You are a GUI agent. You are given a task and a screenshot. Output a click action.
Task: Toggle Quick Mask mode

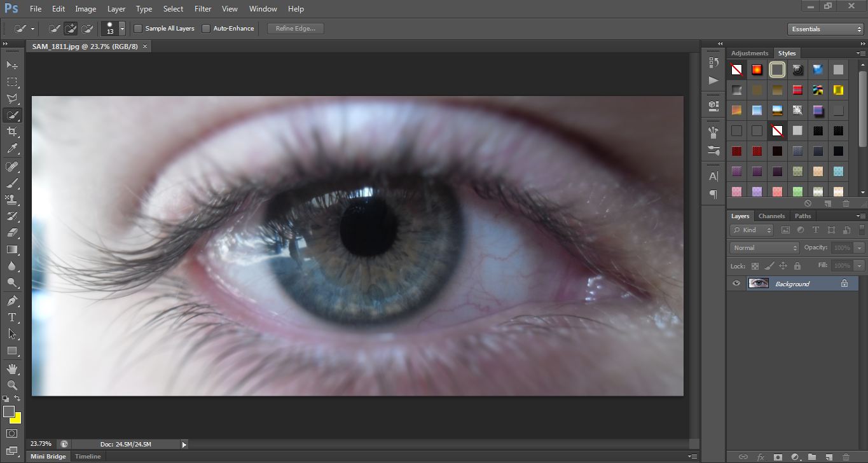coord(12,433)
